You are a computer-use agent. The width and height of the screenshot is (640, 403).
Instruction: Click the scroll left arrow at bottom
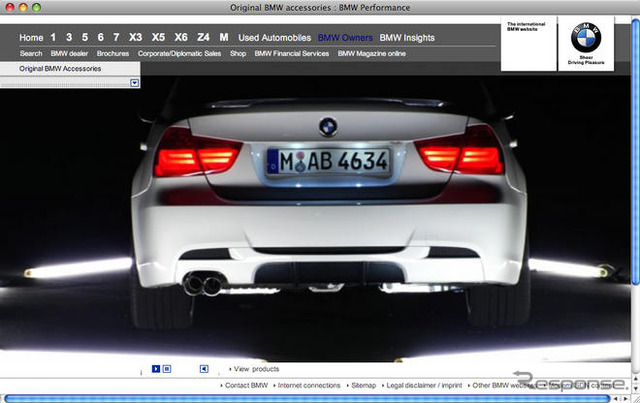(x=616, y=399)
